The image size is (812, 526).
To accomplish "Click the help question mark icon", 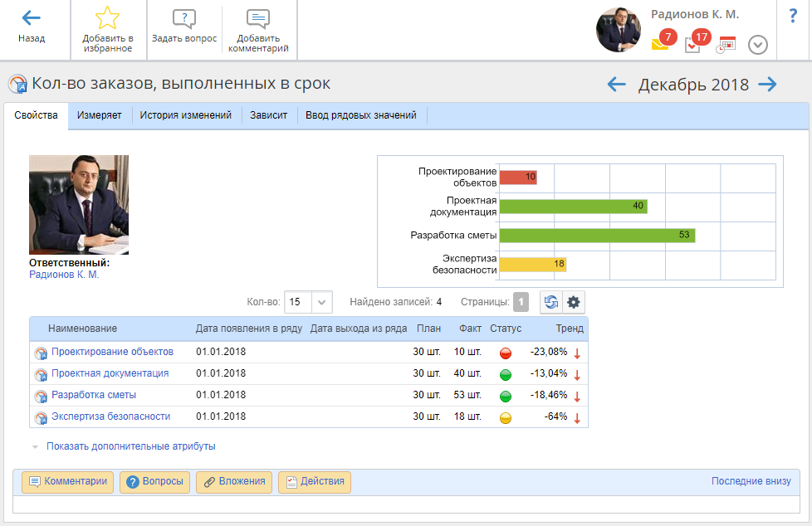I will [793, 16].
